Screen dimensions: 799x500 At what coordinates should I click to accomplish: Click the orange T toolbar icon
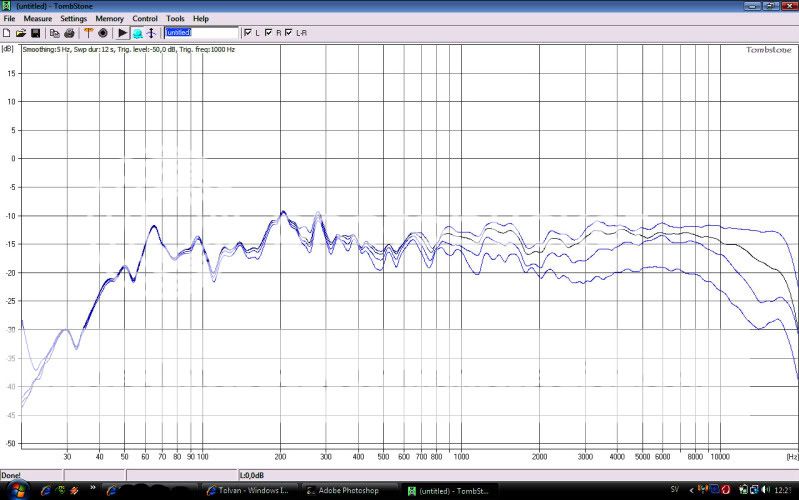point(88,33)
